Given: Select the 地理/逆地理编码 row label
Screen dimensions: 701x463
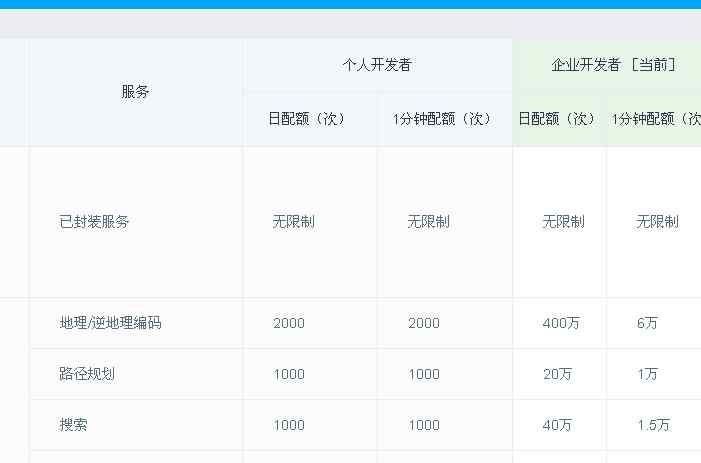Looking at the screenshot, I should click(110, 323).
